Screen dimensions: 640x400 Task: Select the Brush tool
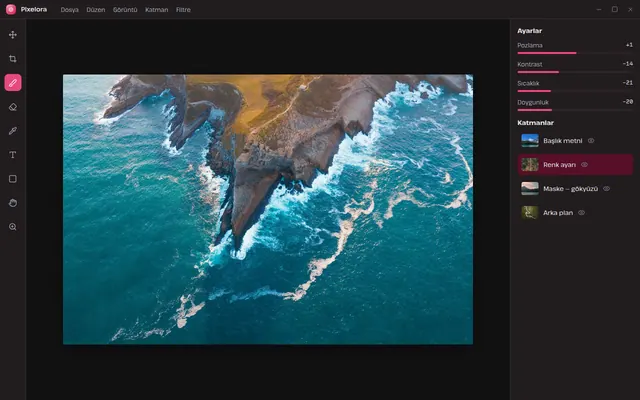[x=13, y=83]
